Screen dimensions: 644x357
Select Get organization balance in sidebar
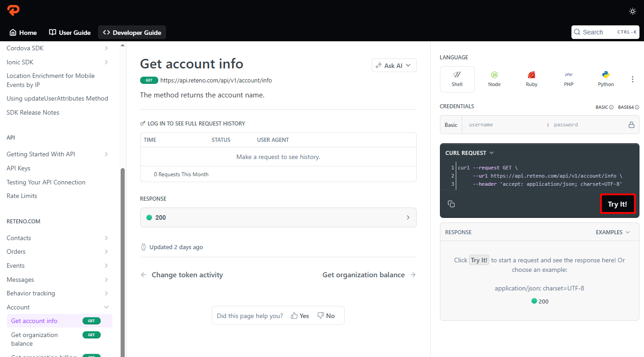[x=59, y=339]
